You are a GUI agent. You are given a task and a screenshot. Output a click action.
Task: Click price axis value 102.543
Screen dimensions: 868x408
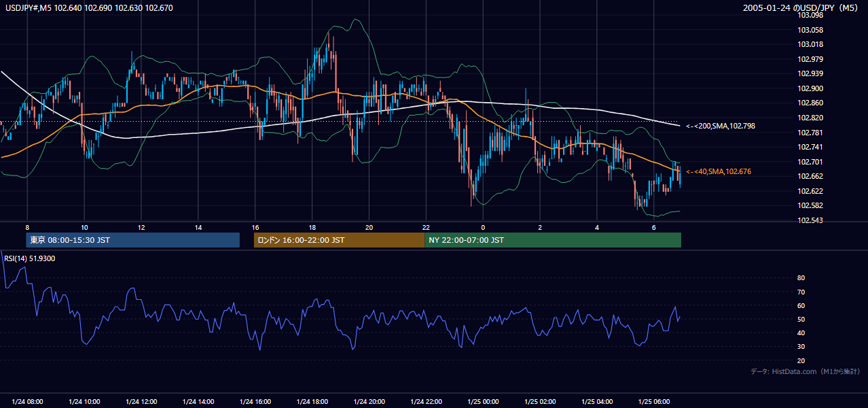(x=810, y=220)
